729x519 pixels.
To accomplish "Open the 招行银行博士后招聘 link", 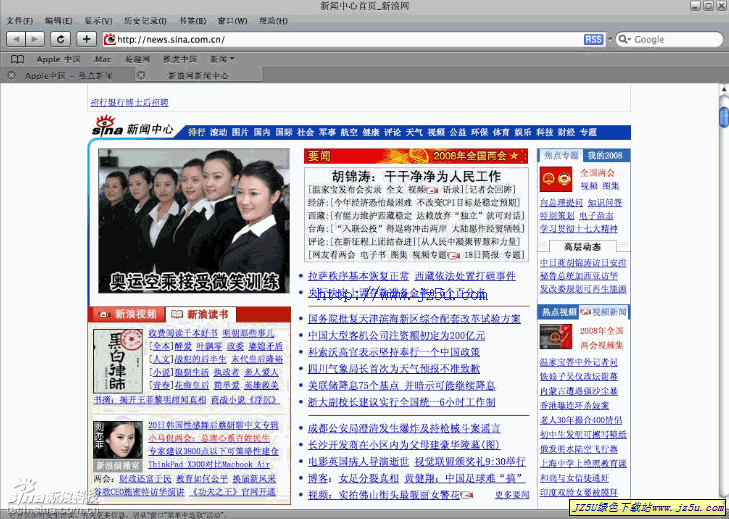I will click(129, 102).
